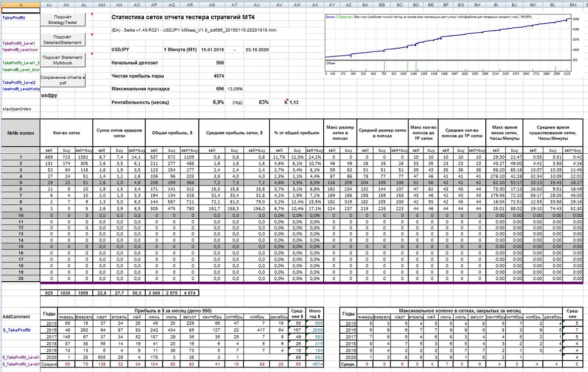Select the balance chart graph
588x372 pixels.
coord(449,45)
